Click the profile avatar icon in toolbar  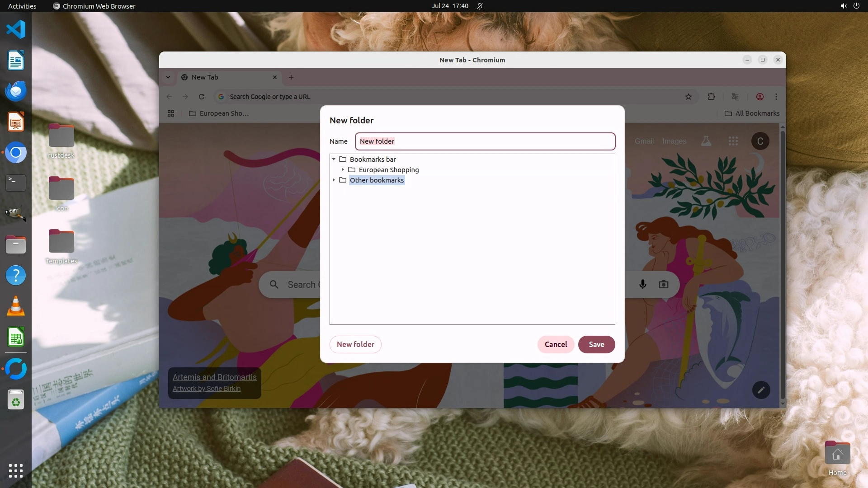pyautogui.click(x=760, y=97)
